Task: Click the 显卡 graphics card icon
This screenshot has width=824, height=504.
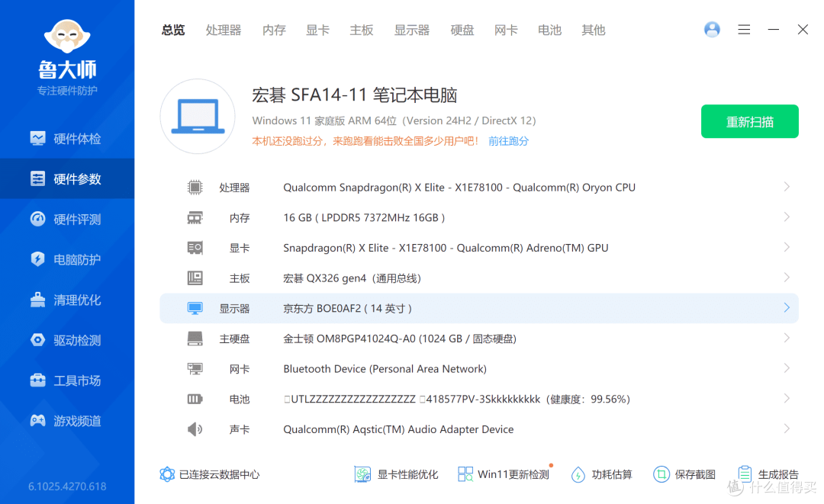Action: tap(195, 248)
